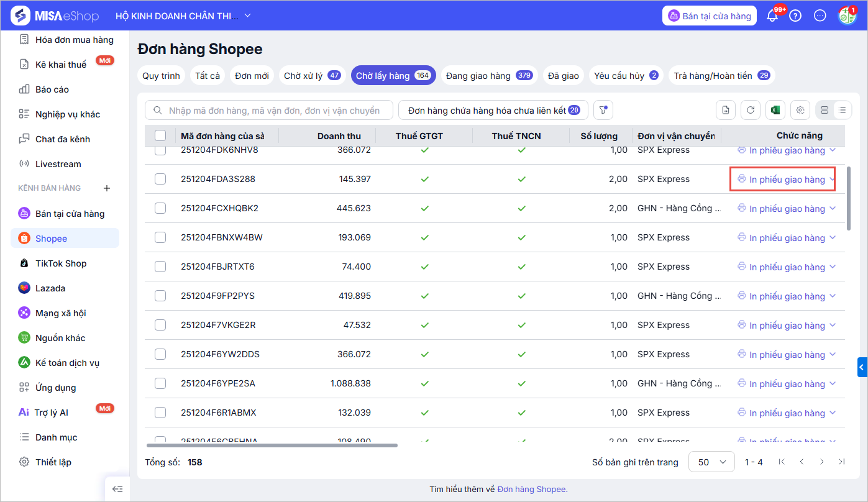
Task: Open the notifications bell
Action: click(x=772, y=16)
